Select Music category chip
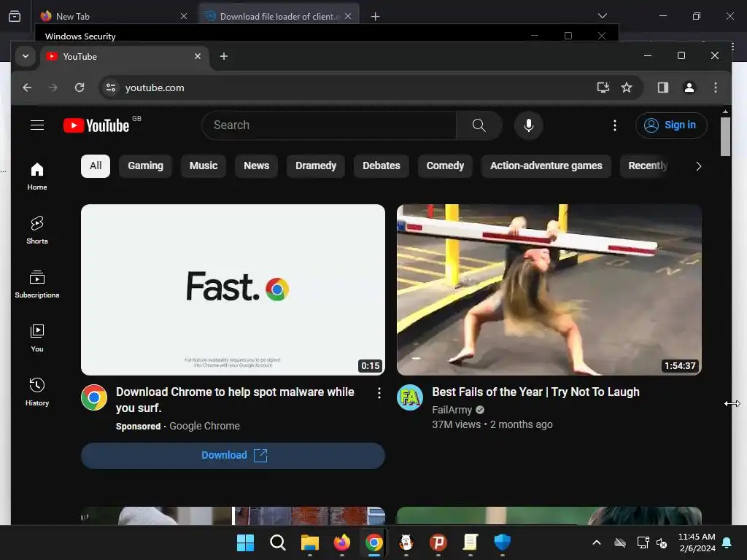747x560 pixels. (204, 166)
